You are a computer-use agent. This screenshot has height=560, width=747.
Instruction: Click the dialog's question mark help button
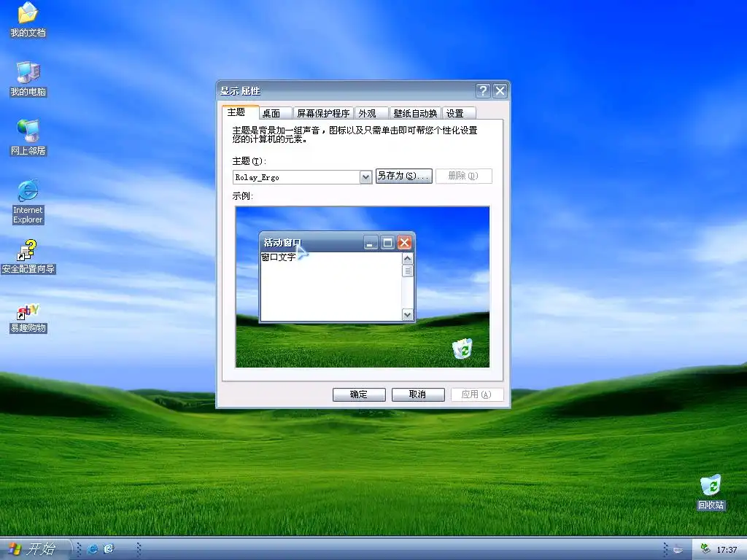pos(483,90)
